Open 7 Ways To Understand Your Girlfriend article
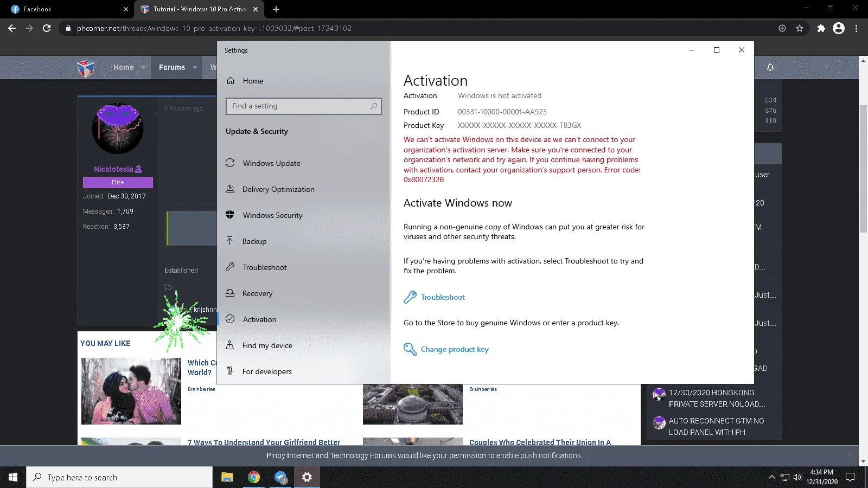Viewport: 868px width, 488px height. pos(264,442)
